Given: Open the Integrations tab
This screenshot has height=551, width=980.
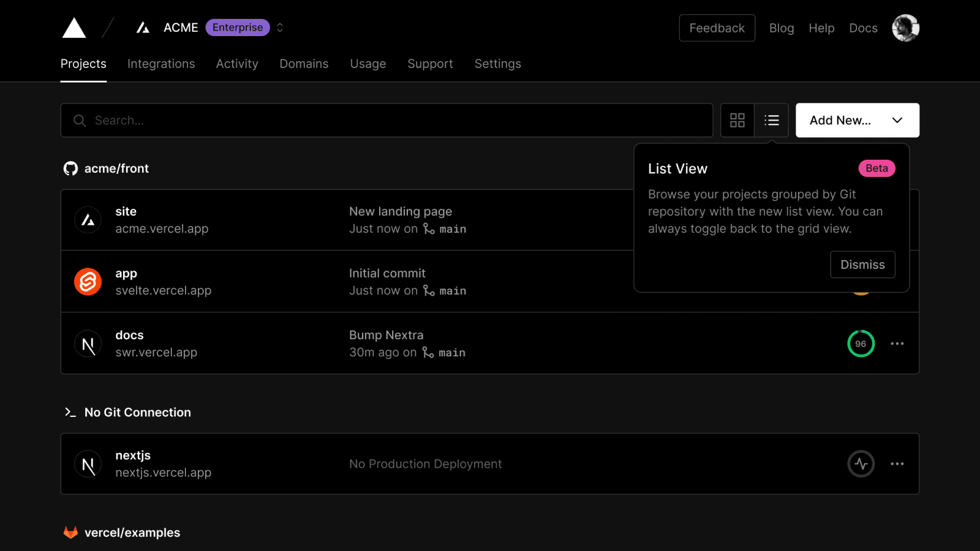Looking at the screenshot, I should [x=161, y=64].
